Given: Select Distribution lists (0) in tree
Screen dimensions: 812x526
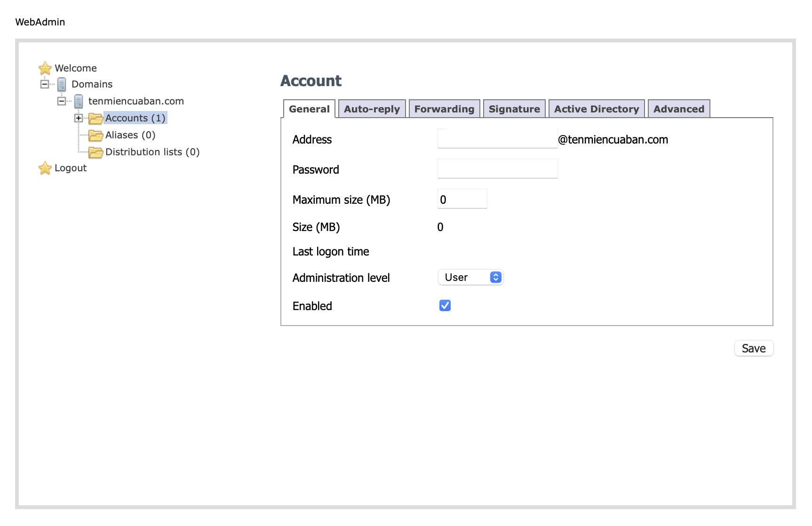Looking at the screenshot, I should [152, 152].
